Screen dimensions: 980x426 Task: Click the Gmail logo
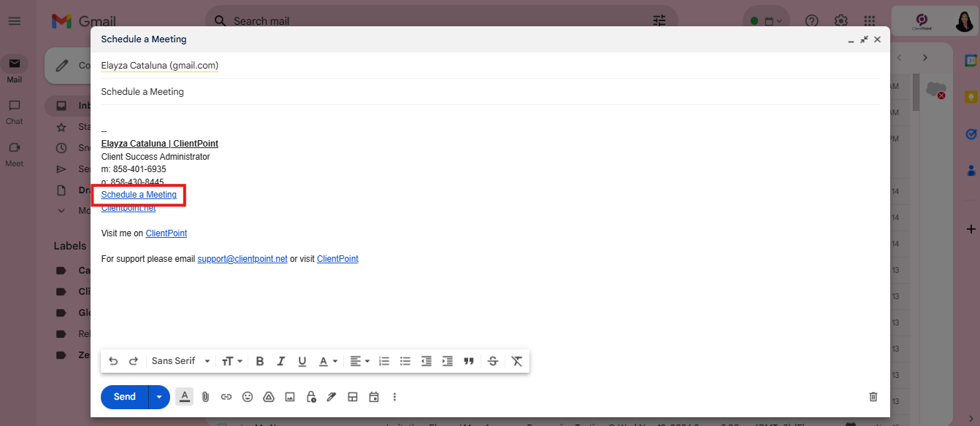click(84, 21)
